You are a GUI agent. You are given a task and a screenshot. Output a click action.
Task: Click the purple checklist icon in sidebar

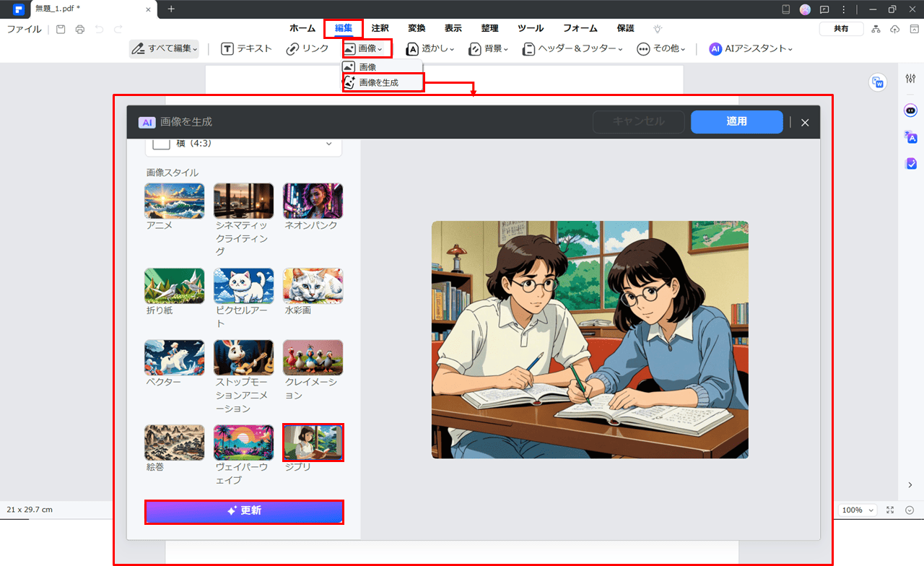910,164
